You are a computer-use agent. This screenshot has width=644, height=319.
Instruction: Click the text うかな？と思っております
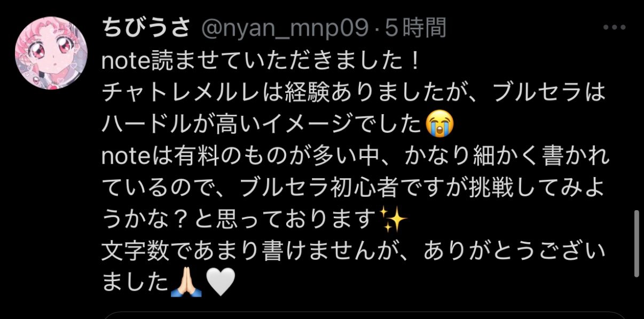(240, 219)
